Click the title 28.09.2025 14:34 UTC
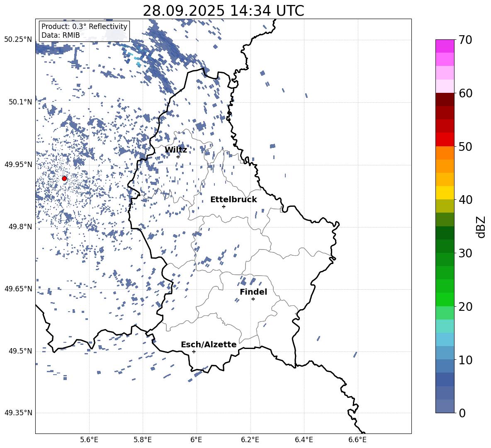Screen dimensions: 491x448 pyautogui.click(x=224, y=11)
